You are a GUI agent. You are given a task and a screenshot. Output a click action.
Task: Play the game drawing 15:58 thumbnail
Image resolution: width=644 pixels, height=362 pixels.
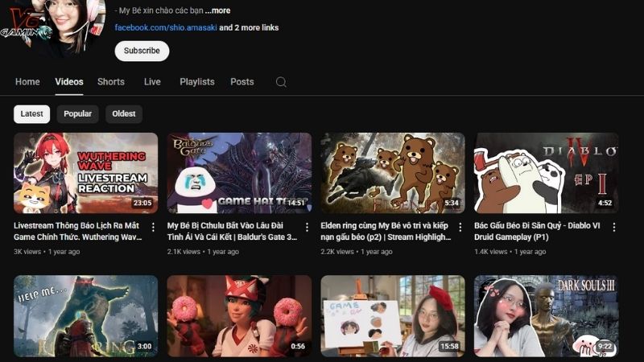[x=393, y=315]
